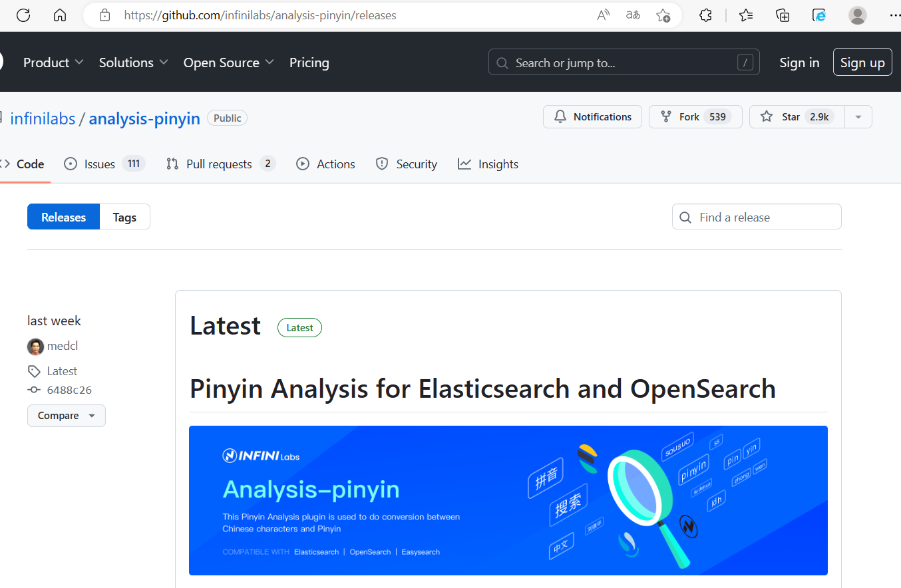Open the star lists dropdown arrow
This screenshot has height=588, width=901.
click(x=858, y=116)
